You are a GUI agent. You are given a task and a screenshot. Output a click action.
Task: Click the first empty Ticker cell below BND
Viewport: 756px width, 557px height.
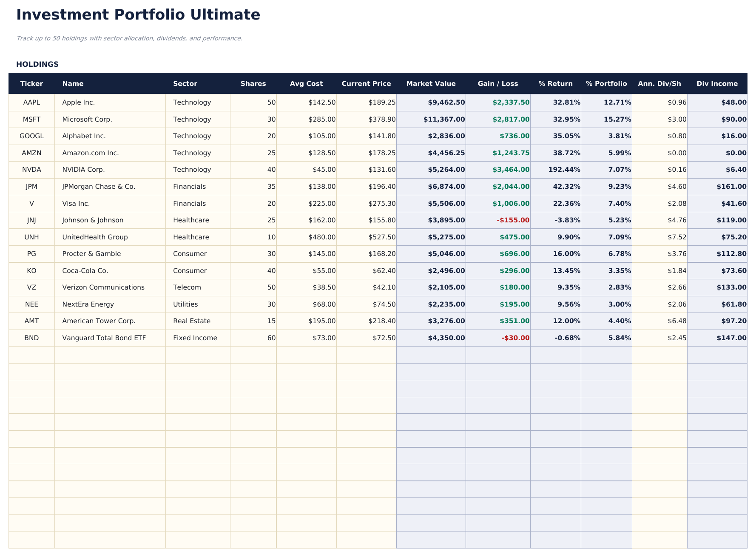(31, 355)
